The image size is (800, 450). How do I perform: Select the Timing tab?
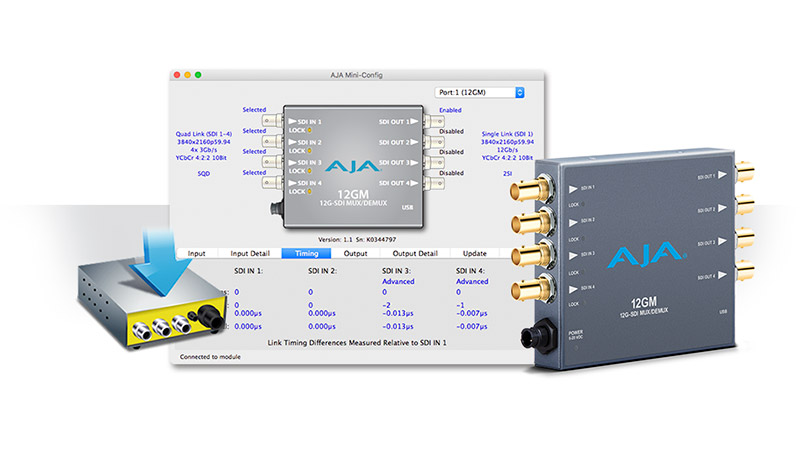306,253
